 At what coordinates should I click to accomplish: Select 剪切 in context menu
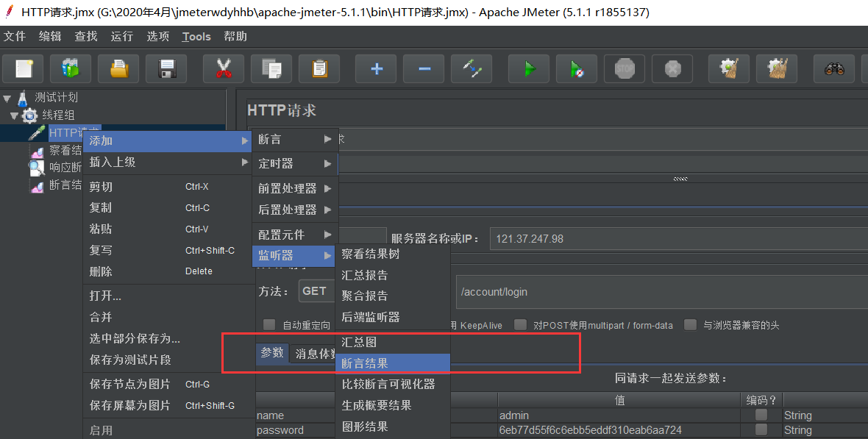tap(169, 187)
